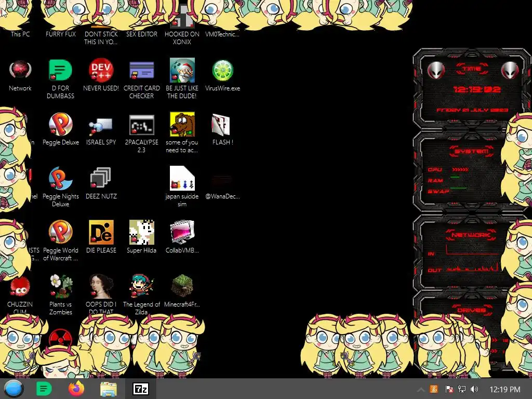
Task: Select the japan suicide sim file
Action: [182, 178]
